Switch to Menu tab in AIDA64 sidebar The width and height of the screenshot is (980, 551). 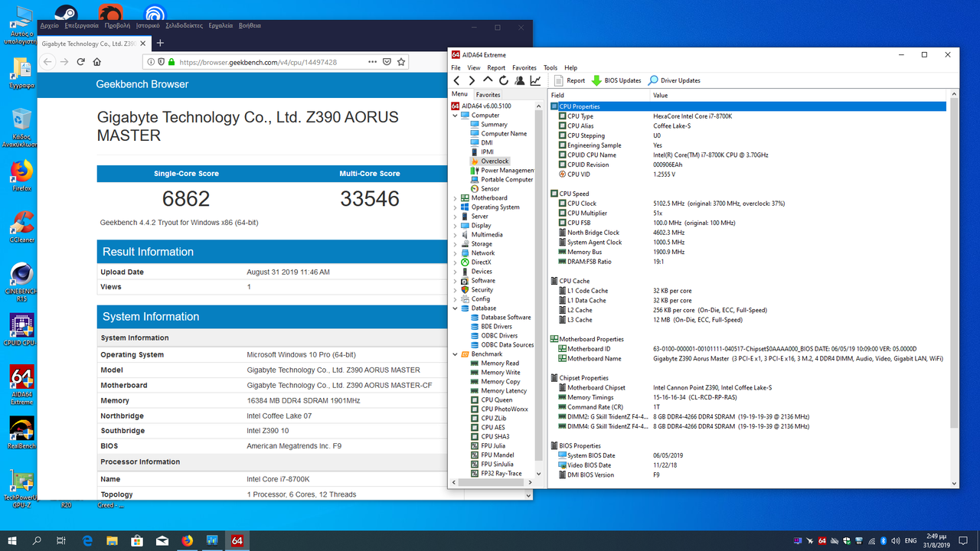(x=459, y=94)
